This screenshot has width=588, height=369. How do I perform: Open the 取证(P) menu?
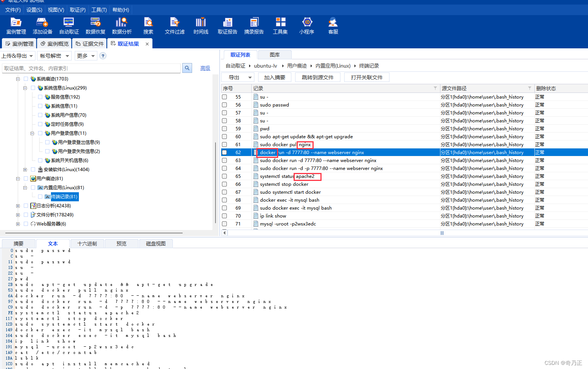pos(77,10)
